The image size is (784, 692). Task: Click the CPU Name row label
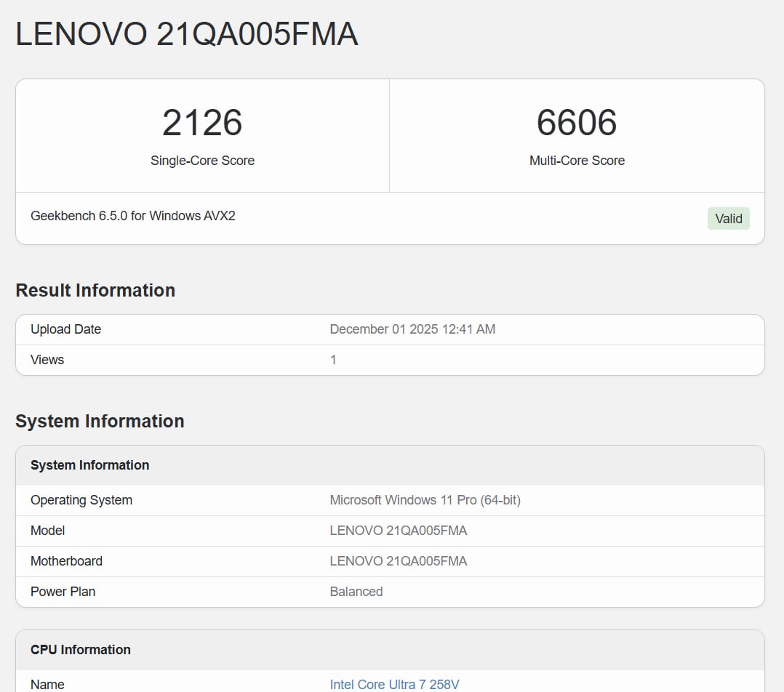(47, 684)
